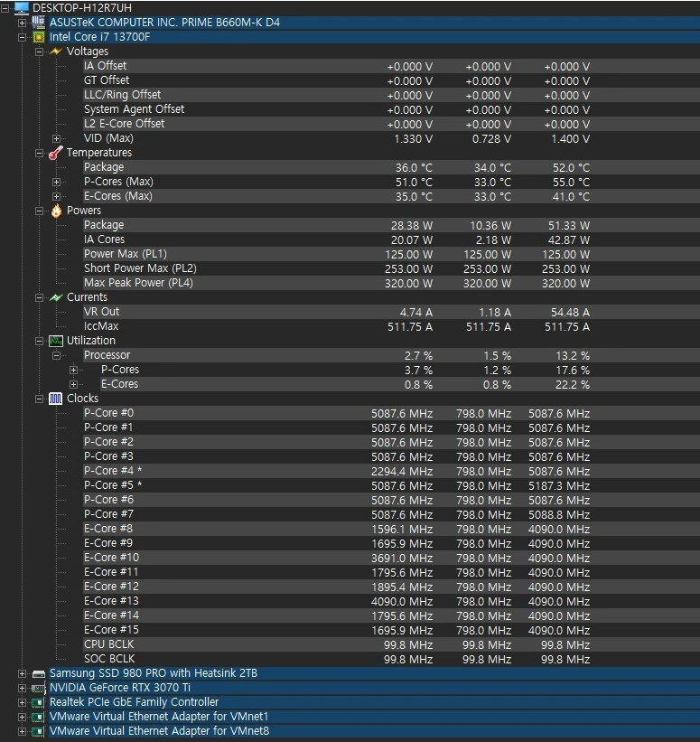Select the IA Offset row
The image size is (700, 742).
pyautogui.click(x=391, y=66)
